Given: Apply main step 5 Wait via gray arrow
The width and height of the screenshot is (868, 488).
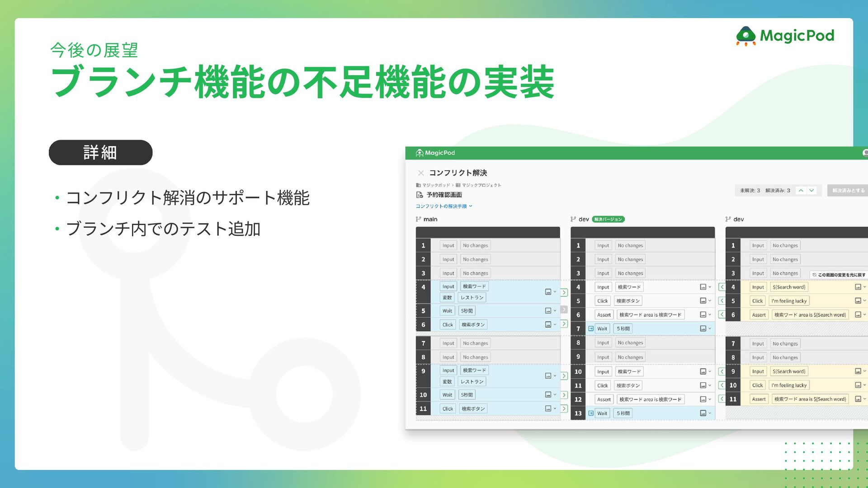Looking at the screenshot, I should pyautogui.click(x=564, y=310).
